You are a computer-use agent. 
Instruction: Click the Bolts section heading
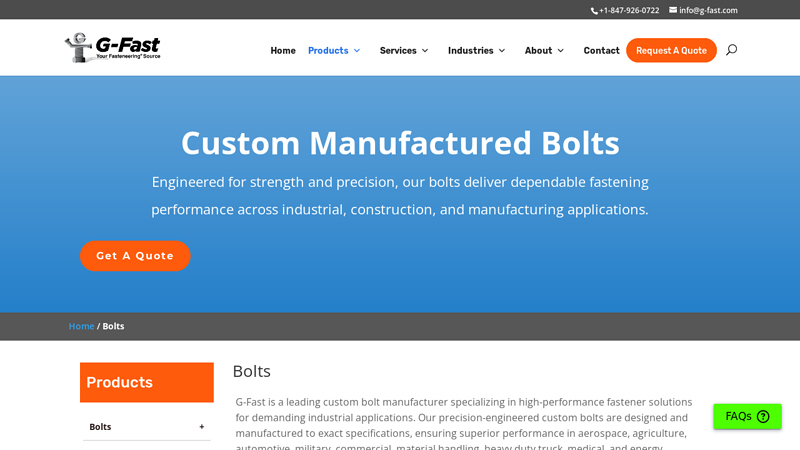click(x=252, y=371)
